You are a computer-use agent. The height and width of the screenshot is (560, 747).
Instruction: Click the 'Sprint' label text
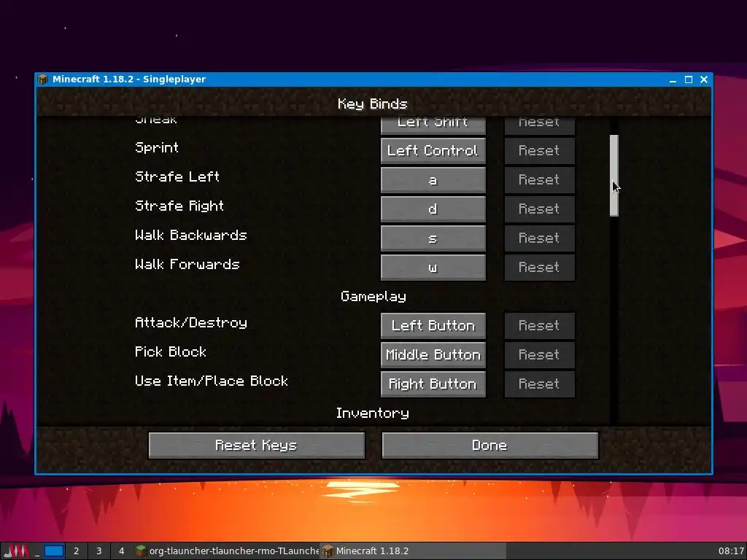tap(157, 148)
